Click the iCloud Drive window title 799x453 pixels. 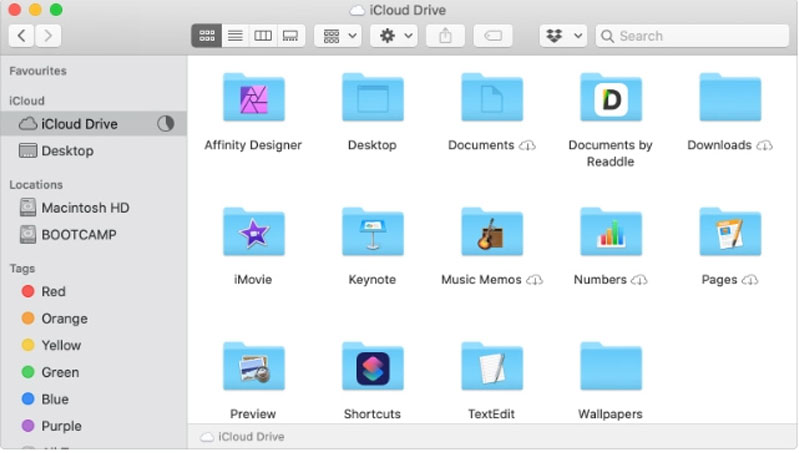click(397, 10)
